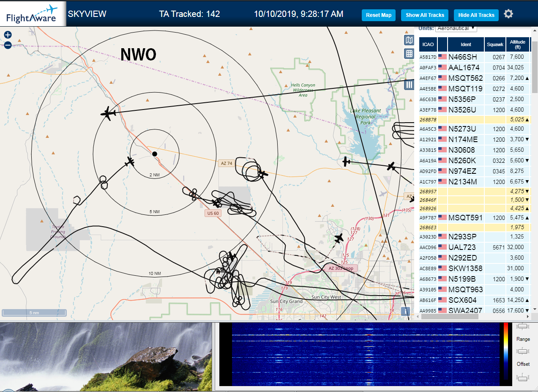Open the Units dropdown set to Aeronautical
The image size is (538, 392).
456,28
